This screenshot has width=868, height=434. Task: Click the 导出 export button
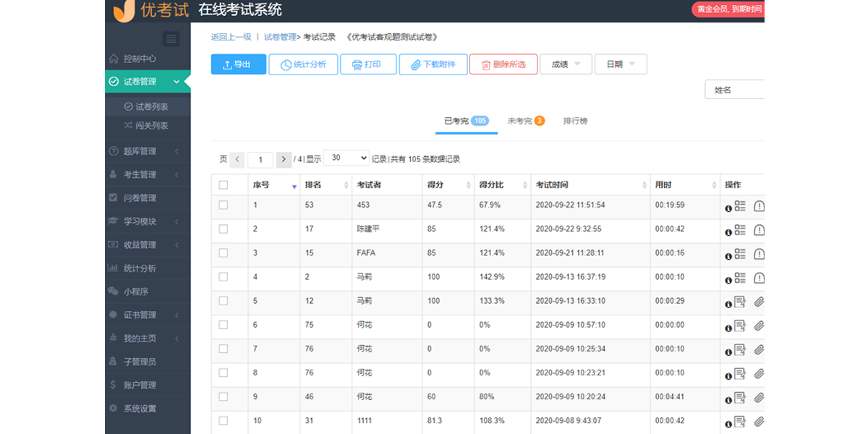click(239, 64)
